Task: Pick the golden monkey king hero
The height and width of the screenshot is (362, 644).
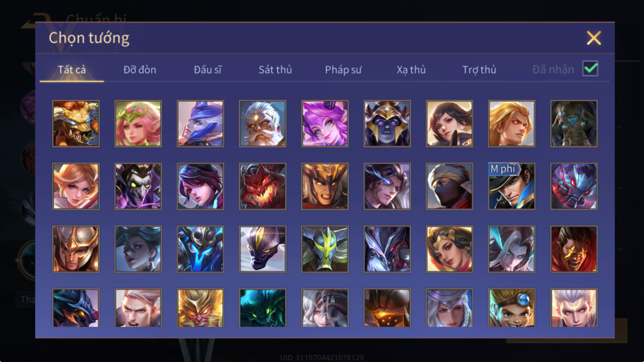Action: (200, 308)
